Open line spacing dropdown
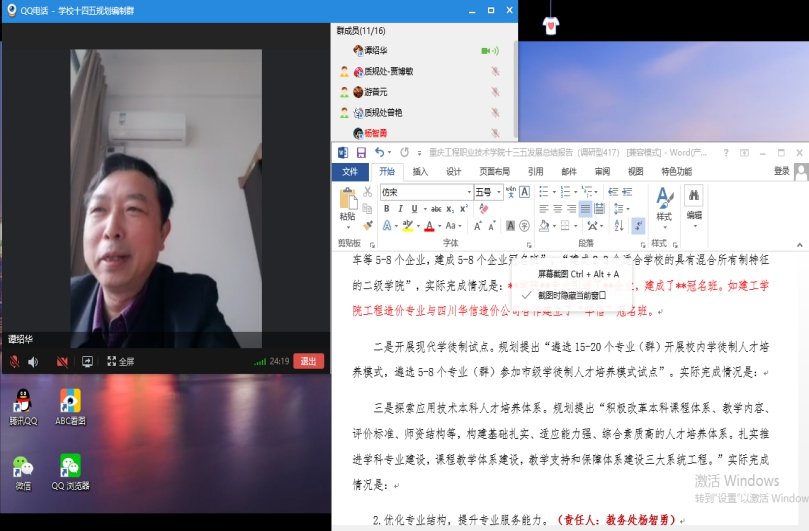This screenshot has width=809, height=531. click(x=621, y=209)
